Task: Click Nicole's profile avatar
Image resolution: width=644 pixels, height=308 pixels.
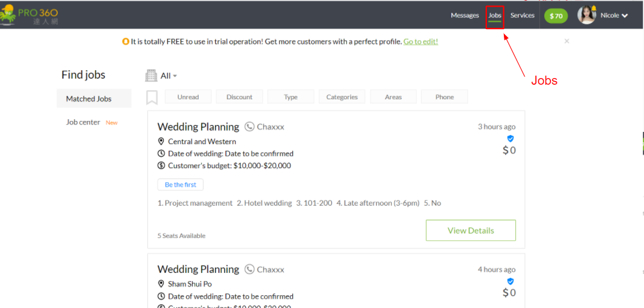Action: click(586, 15)
